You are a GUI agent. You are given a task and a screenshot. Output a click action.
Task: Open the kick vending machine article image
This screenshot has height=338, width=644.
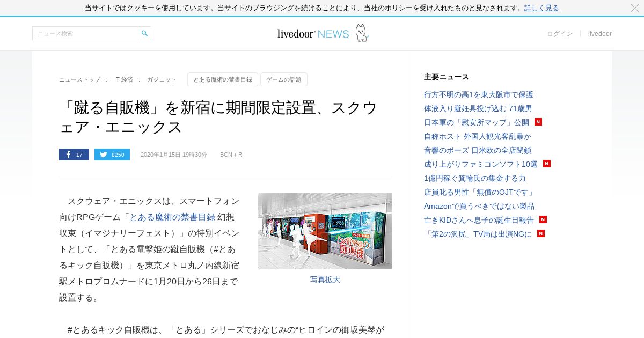pyautogui.click(x=325, y=231)
